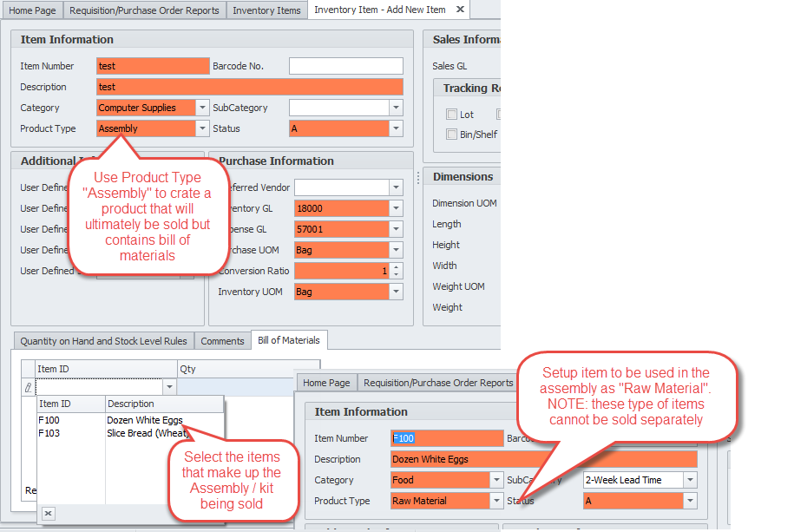
Task: Expand the Computer Supplies Category dropdown
Action: 202,108
